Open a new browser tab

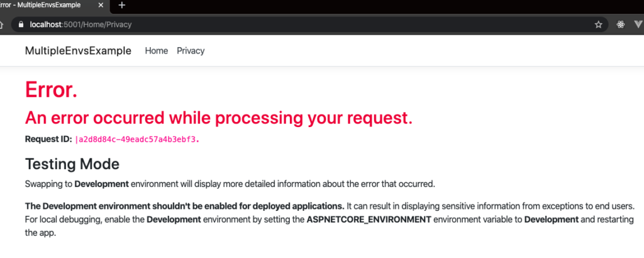point(122,5)
